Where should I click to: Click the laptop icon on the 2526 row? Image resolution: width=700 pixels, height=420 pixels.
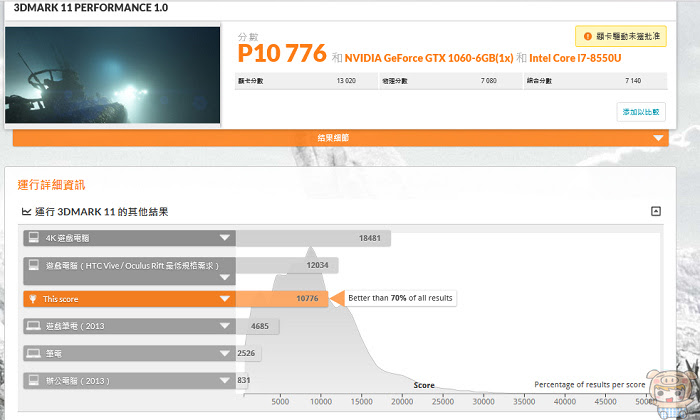(33, 353)
